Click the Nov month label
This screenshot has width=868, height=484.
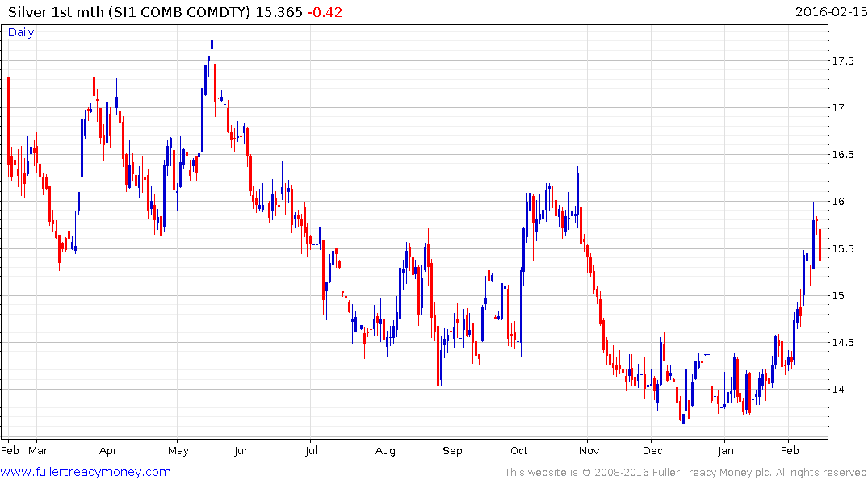point(589,451)
